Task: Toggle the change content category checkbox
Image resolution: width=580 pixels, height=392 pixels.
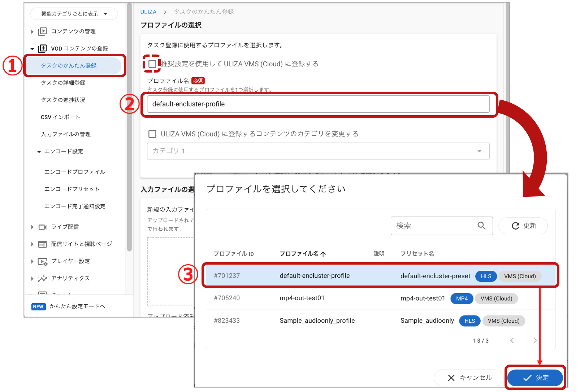Action: click(152, 134)
